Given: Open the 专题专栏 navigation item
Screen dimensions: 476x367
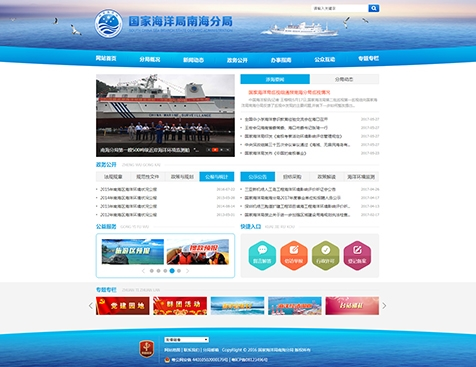Looking at the screenshot, I should tap(368, 59).
